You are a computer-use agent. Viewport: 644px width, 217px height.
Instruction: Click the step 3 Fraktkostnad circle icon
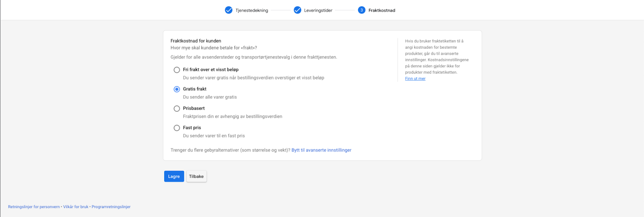point(361,10)
